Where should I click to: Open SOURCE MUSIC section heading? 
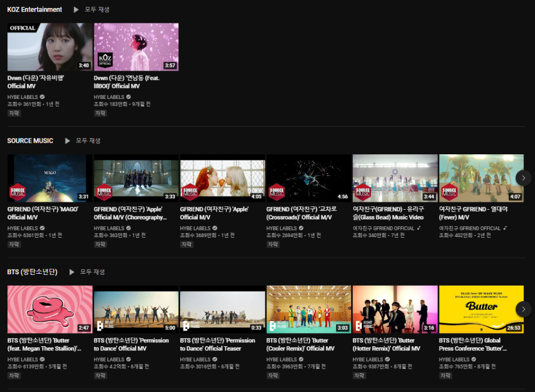click(x=30, y=141)
